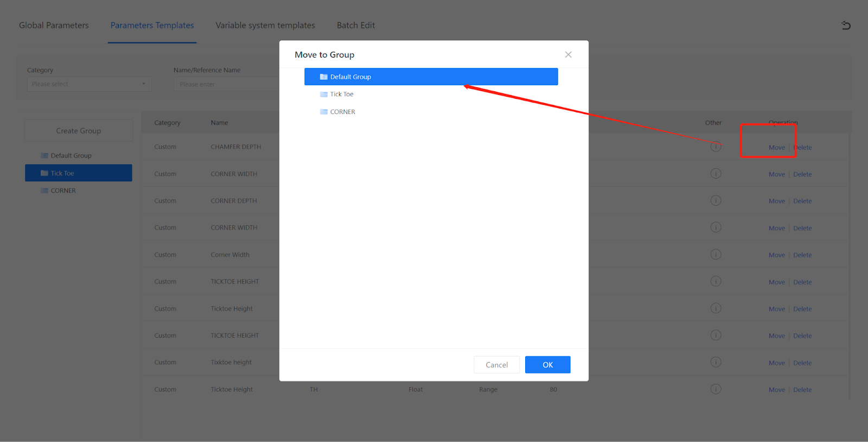The width and height of the screenshot is (868, 442).
Task: Close the Move to Group dialog
Action: (x=568, y=54)
